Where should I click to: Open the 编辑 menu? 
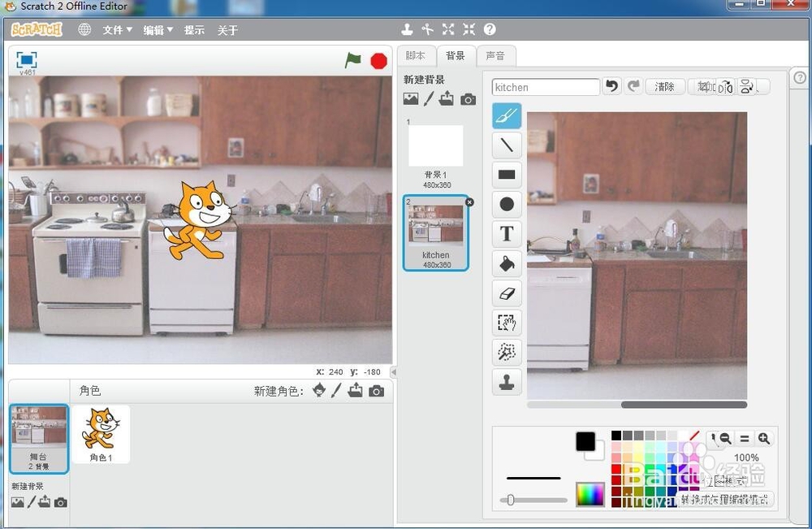158,30
